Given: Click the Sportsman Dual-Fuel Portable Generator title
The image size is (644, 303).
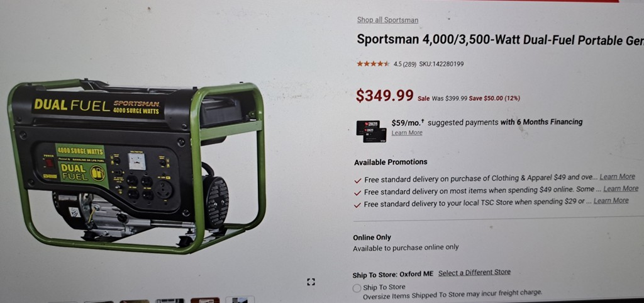Looking at the screenshot, I should 500,40.
